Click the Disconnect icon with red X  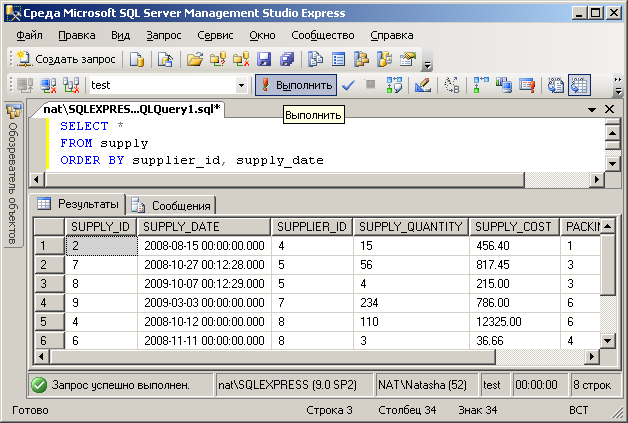48,85
